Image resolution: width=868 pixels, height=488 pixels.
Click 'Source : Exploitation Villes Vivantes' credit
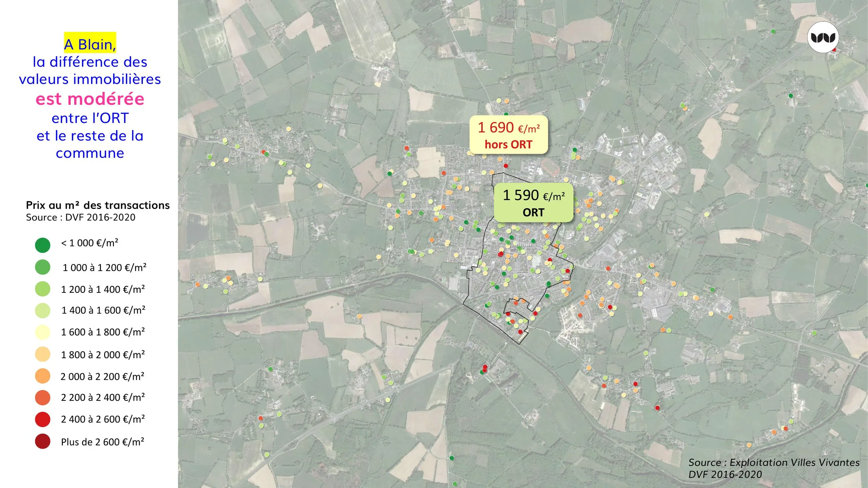pyautogui.click(x=774, y=462)
